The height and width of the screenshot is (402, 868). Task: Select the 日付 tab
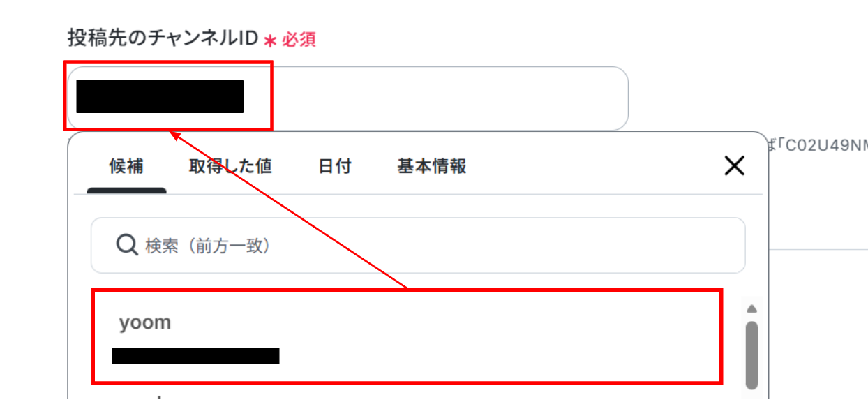point(335,166)
